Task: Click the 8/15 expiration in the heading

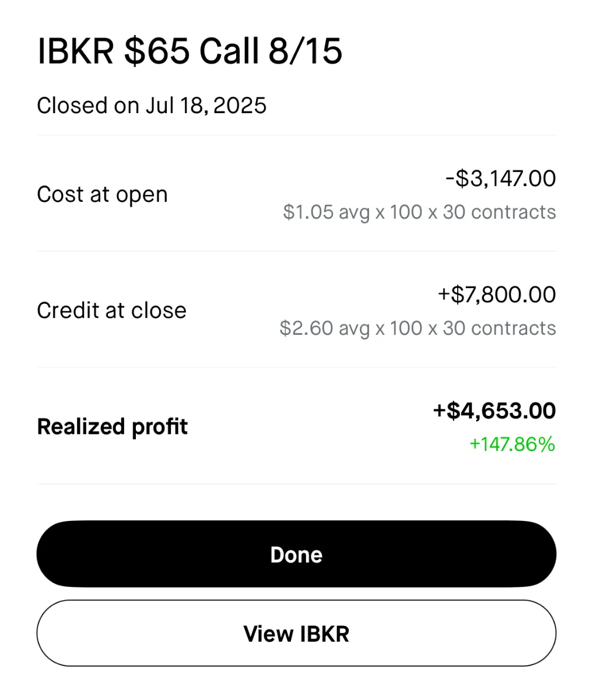Action: click(x=305, y=51)
